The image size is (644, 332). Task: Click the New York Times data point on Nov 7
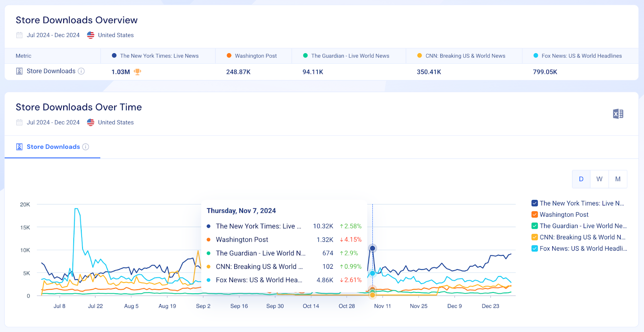coord(372,248)
